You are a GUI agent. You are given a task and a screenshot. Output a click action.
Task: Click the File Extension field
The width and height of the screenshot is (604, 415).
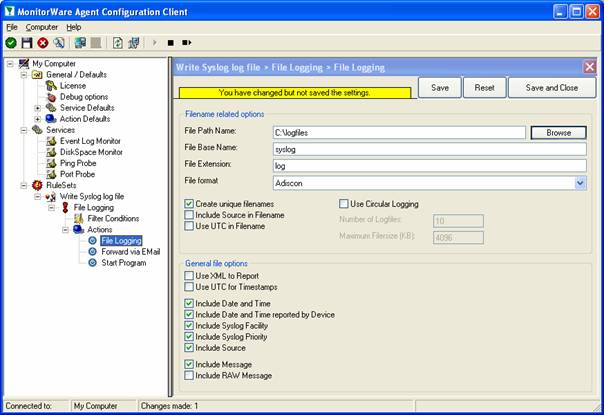430,166
